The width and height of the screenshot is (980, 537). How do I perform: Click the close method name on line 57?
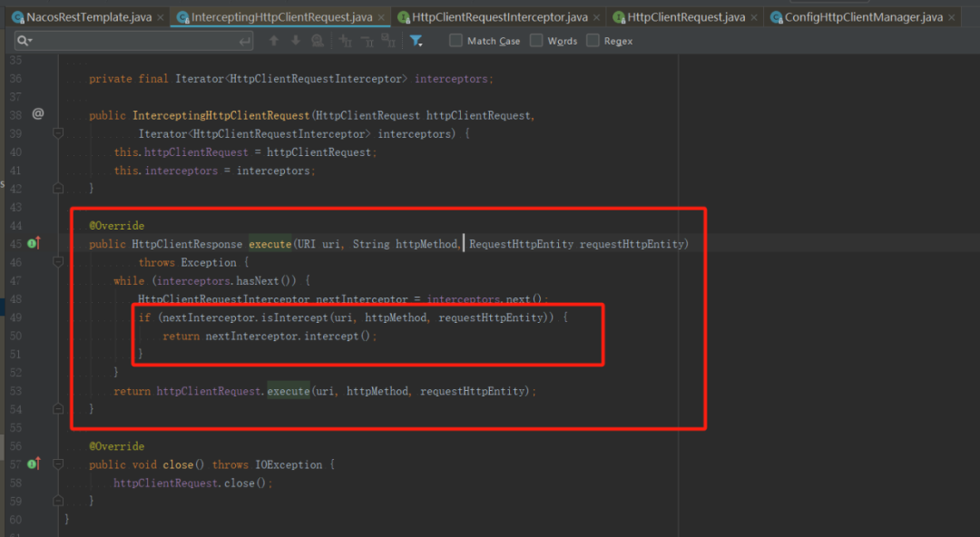pos(178,464)
